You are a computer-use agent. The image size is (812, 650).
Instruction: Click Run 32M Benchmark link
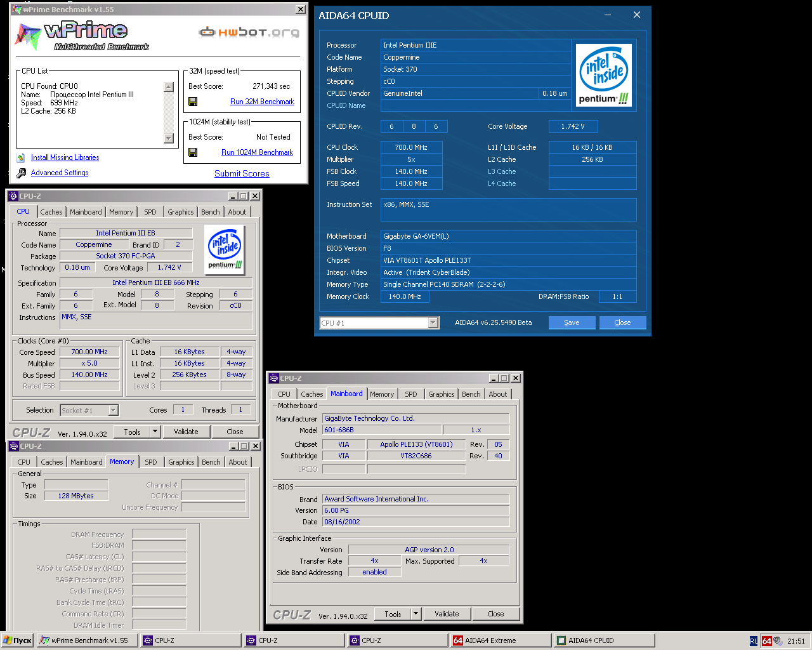pos(262,102)
